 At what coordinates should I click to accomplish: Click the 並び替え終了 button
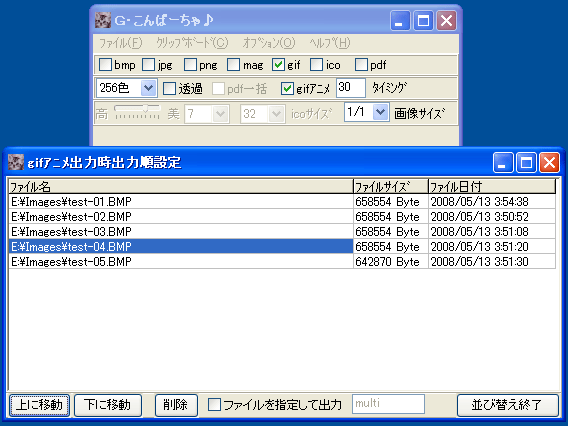[x=507, y=405]
